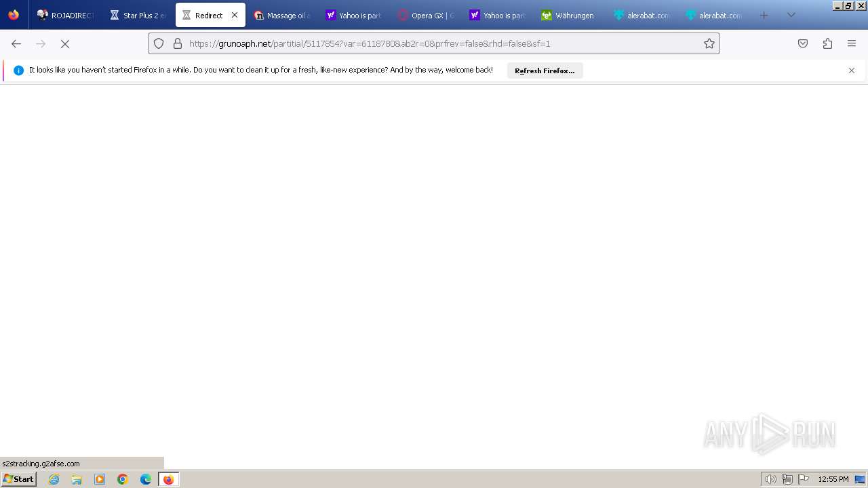This screenshot has width=868, height=488.
Task: Open tracking protection shield icon
Action: tap(159, 43)
